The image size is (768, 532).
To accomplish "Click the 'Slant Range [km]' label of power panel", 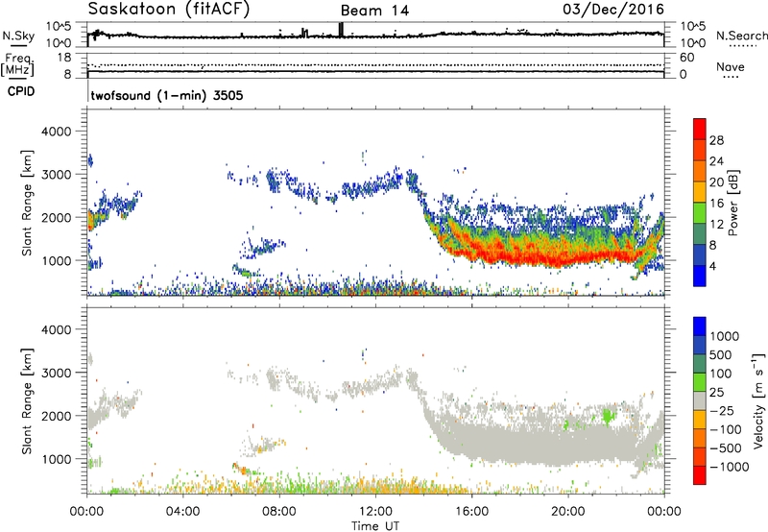I will [x=27, y=203].
